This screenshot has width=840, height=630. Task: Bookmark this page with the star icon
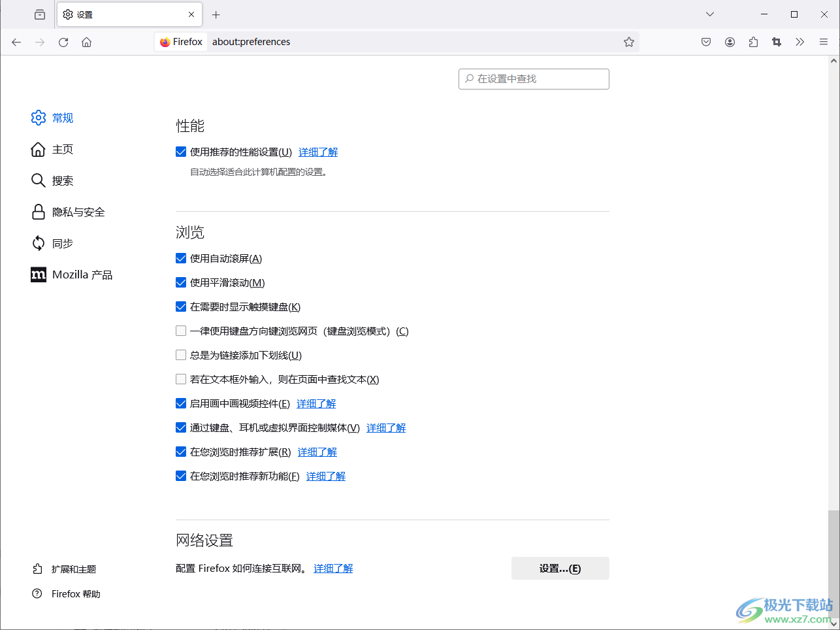(x=629, y=42)
